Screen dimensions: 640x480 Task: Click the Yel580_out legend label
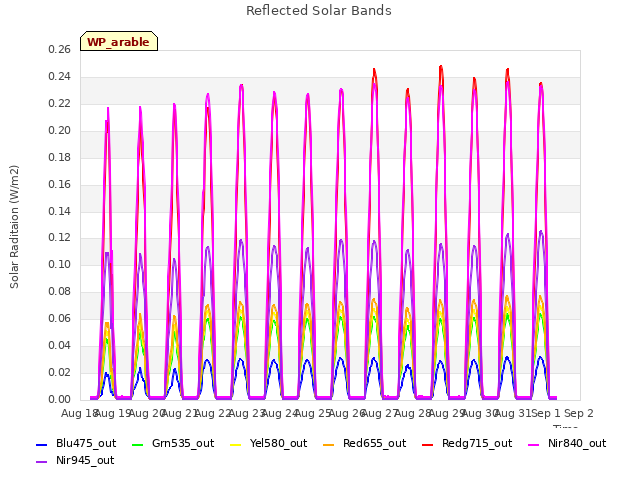point(278,443)
